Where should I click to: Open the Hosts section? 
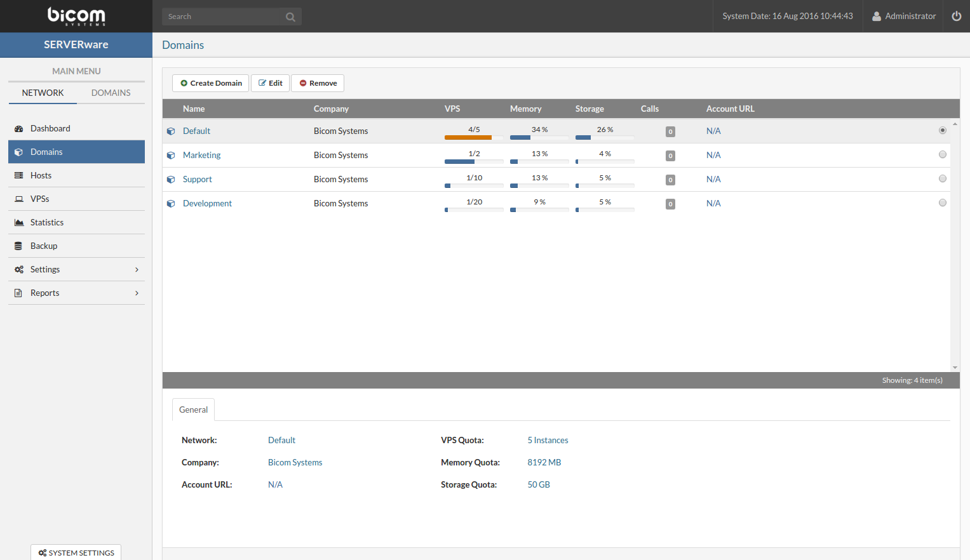[x=41, y=175]
